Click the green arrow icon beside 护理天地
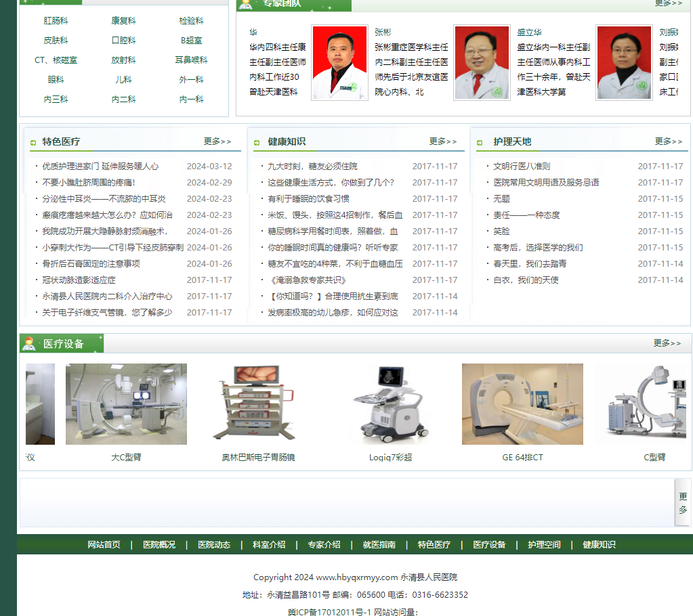693x616 pixels. 480,143
